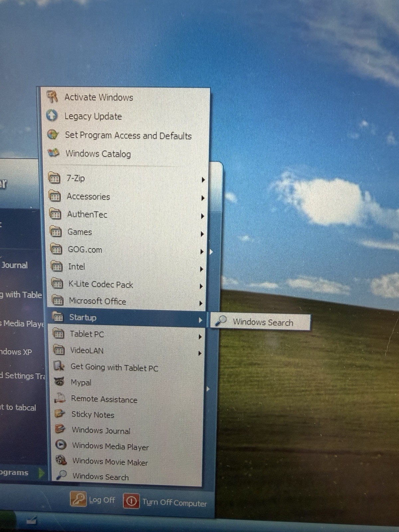
Task: Click the Journal item in Start menu left pane
Action: click(14, 265)
